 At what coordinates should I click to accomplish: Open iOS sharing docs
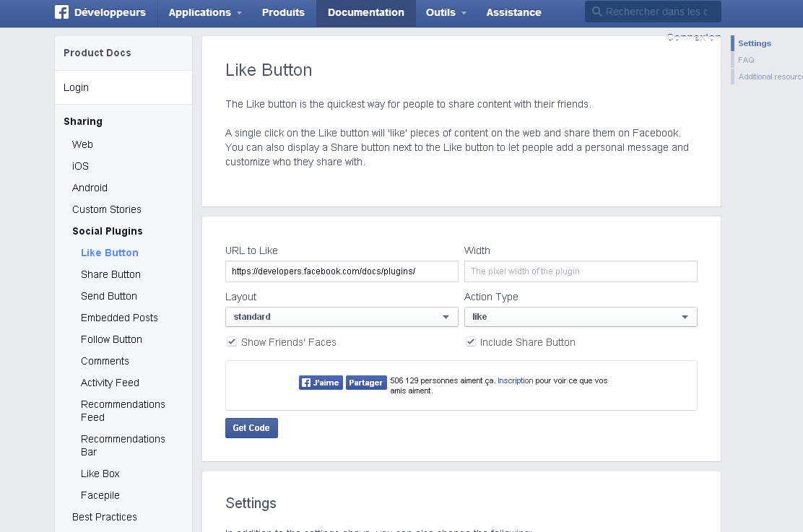tap(80, 166)
